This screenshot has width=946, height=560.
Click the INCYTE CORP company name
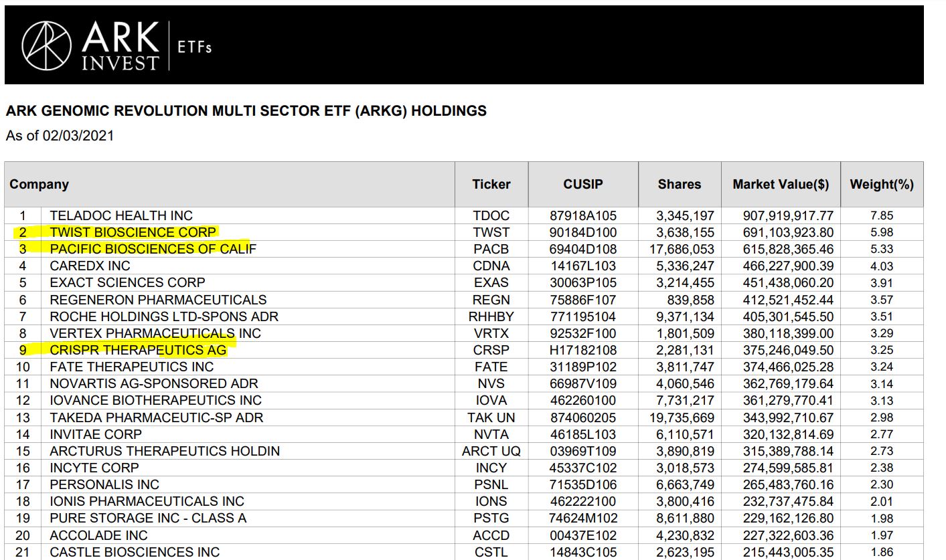point(94,468)
